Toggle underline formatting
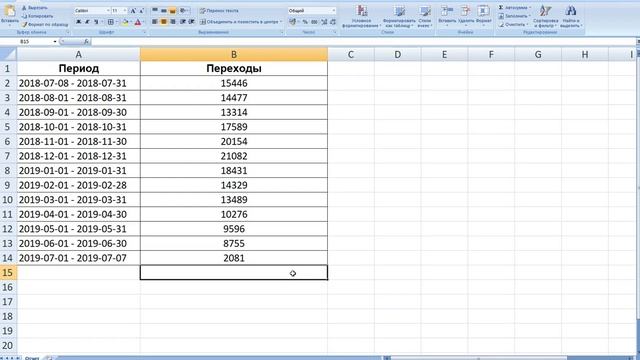This screenshot has height=360, width=640. 96,22
